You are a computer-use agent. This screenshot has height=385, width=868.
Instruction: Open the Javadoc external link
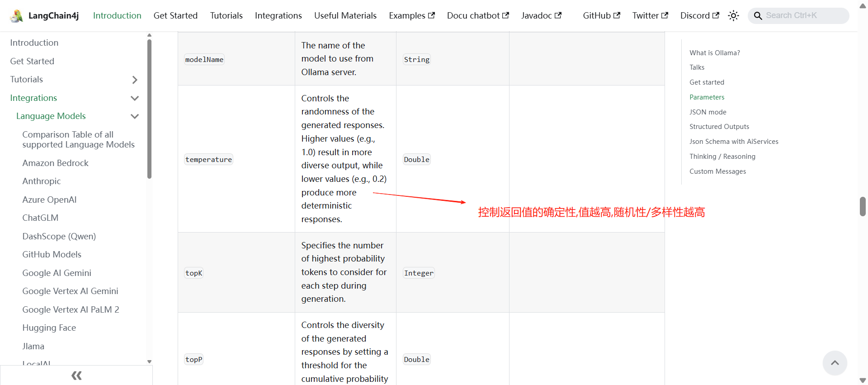pyautogui.click(x=541, y=16)
